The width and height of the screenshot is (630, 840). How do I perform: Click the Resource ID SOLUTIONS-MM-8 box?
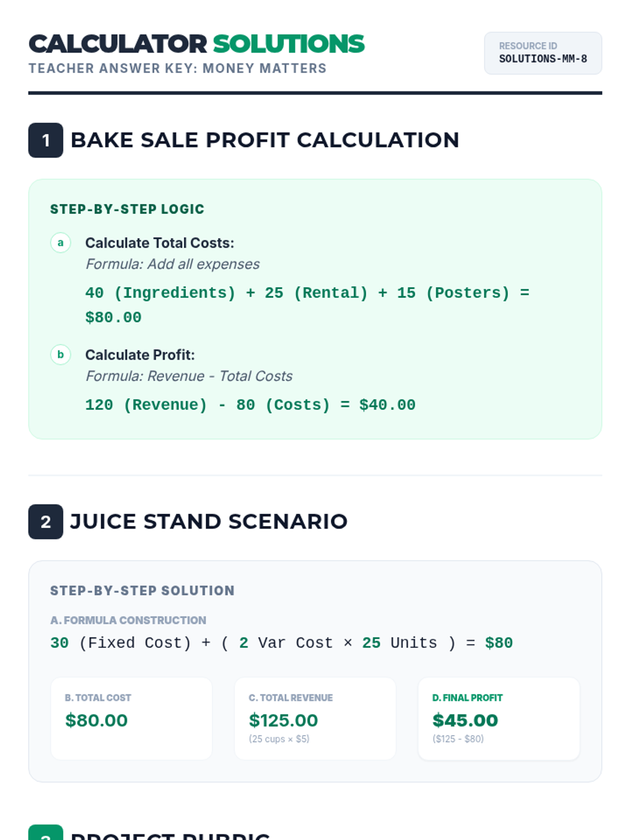(542, 53)
